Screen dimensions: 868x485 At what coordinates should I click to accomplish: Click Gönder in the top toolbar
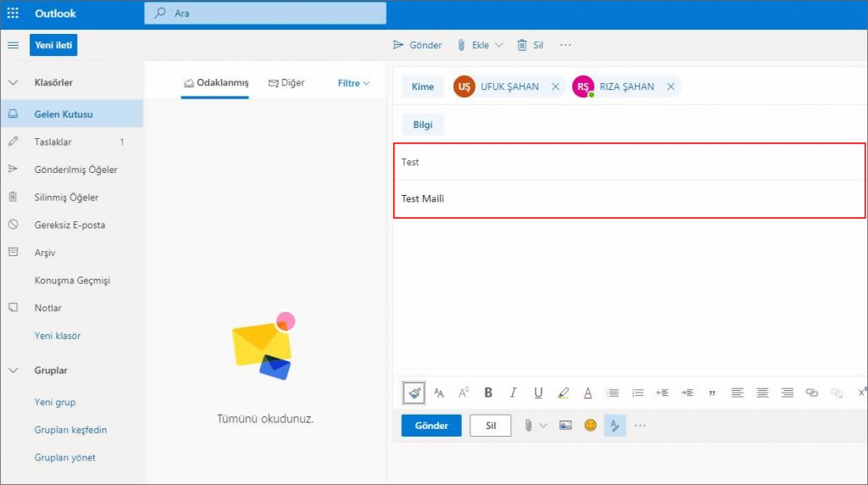pyautogui.click(x=417, y=45)
